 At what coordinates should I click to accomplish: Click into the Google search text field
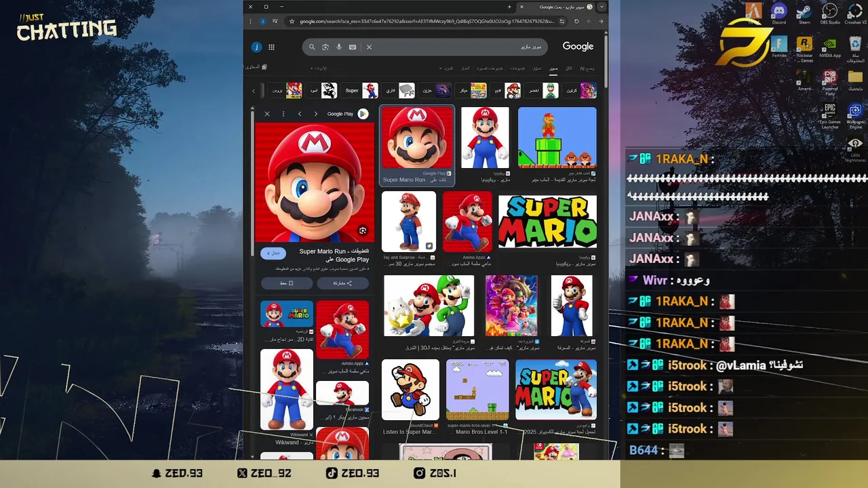coord(458,47)
